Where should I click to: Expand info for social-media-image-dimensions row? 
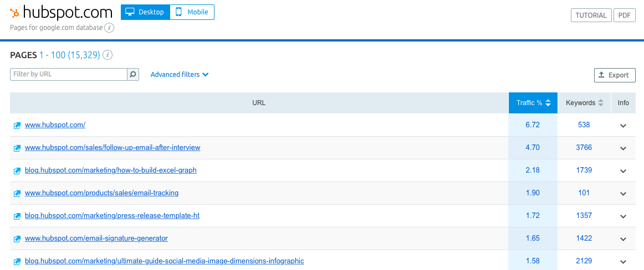tap(623, 261)
